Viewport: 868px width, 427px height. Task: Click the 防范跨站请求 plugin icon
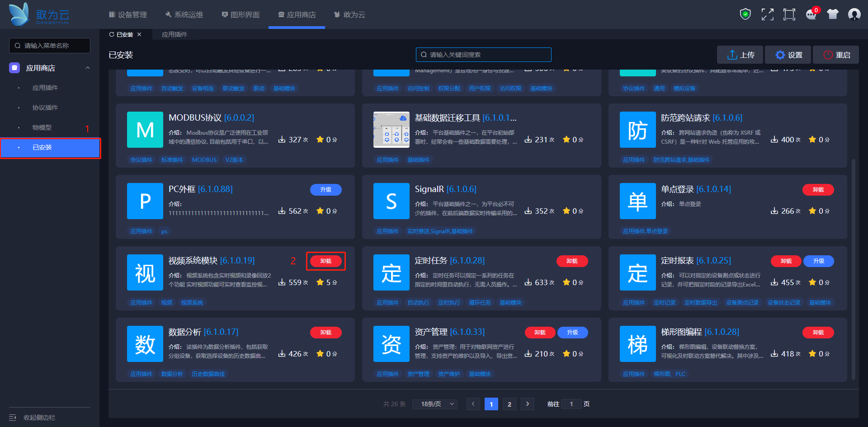637,130
